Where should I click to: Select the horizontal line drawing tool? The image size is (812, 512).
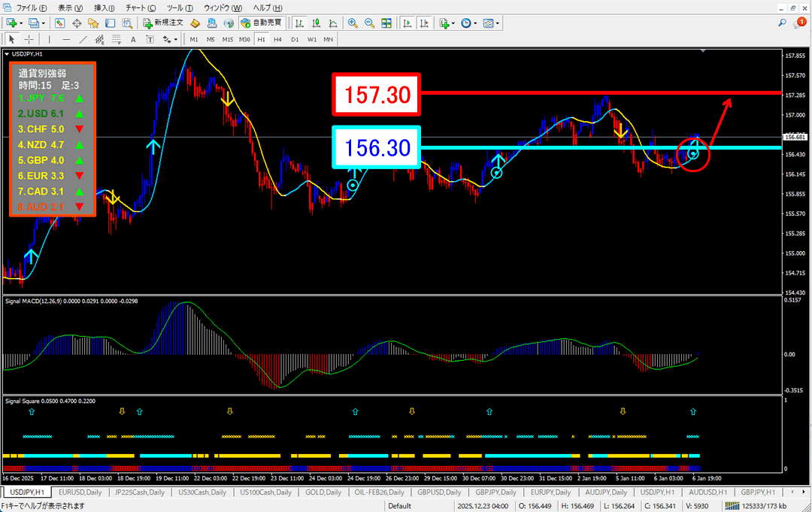(67, 39)
